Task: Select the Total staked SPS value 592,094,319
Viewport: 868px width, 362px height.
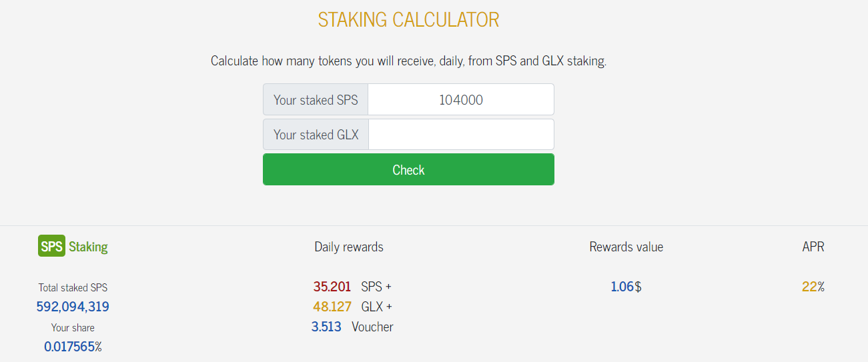Action: (73, 307)
